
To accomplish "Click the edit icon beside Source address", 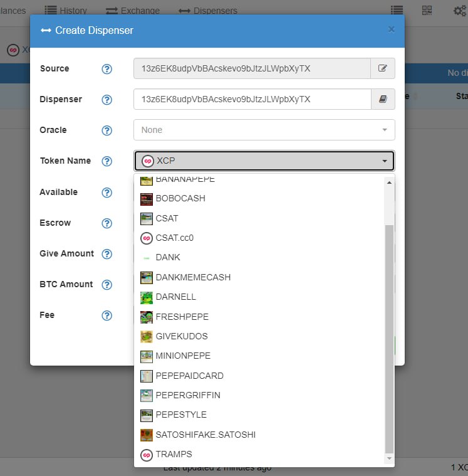I will coord(382,68).
